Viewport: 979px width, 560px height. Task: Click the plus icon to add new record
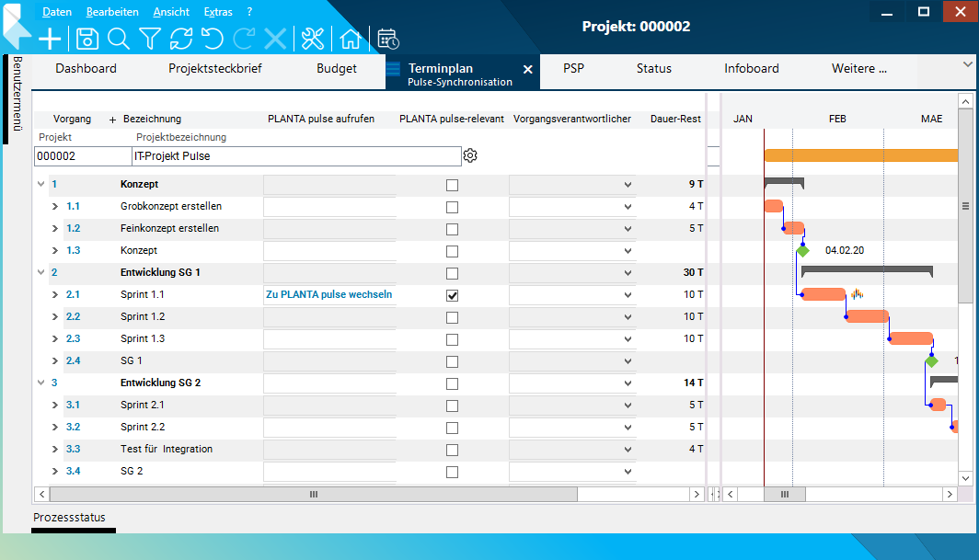tap(50, 39)
